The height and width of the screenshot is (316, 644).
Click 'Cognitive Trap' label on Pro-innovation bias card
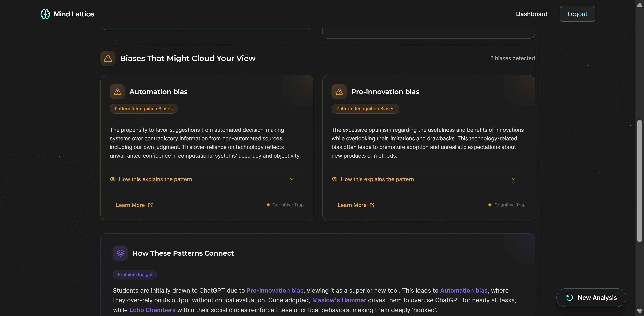pyautogui.click(x=510, y=205)
